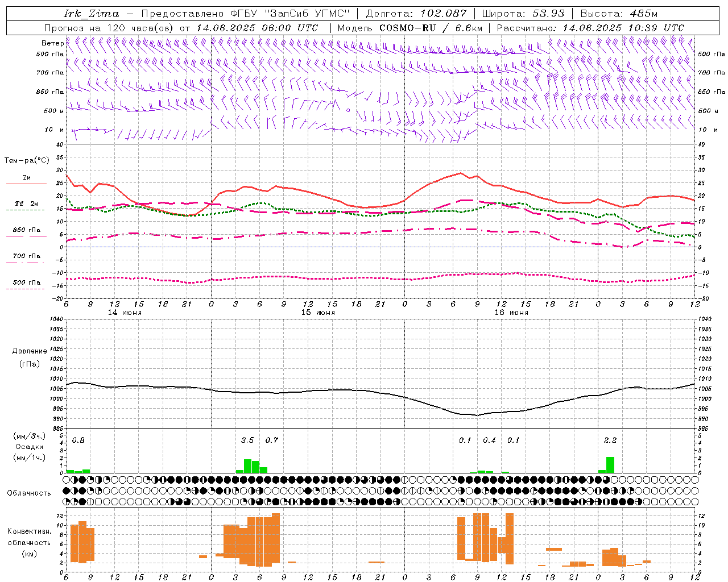
Task: Click the '15 июня' date label
Action: click(x=318, y=313)
